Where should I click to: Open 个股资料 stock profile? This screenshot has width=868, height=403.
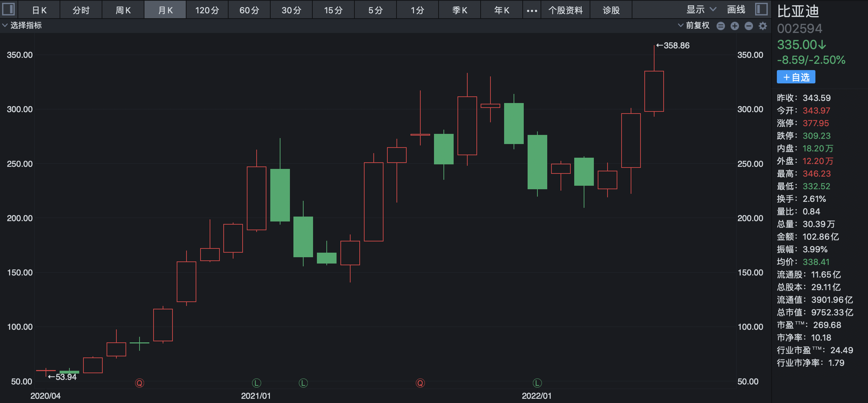[x=565, y=10]
